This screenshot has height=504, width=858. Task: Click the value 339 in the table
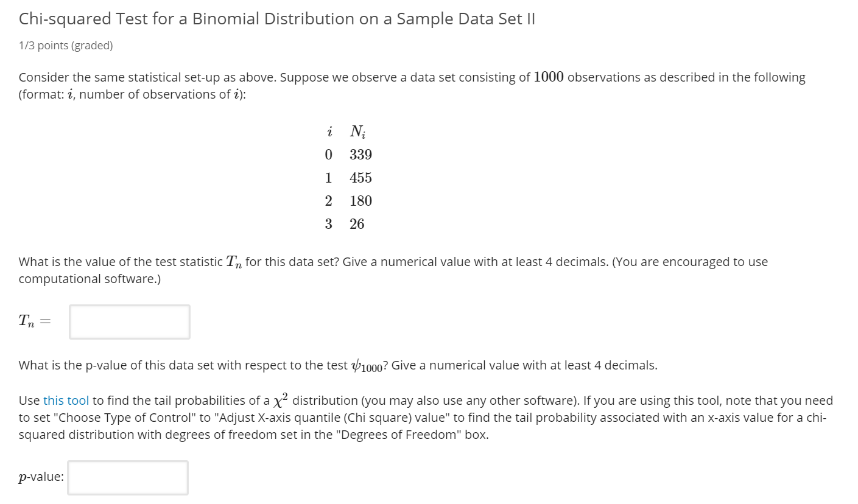pyautogui.click(x=360, y=155)
